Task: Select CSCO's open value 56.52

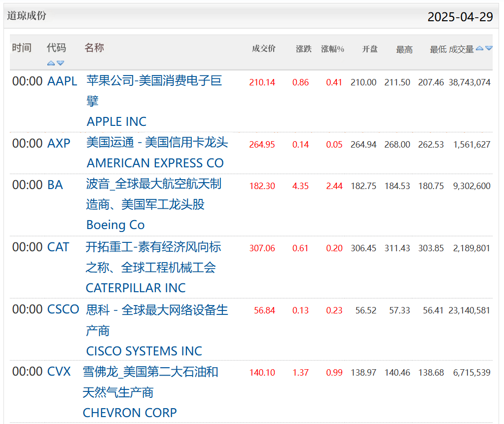Action: pos(366,310)
